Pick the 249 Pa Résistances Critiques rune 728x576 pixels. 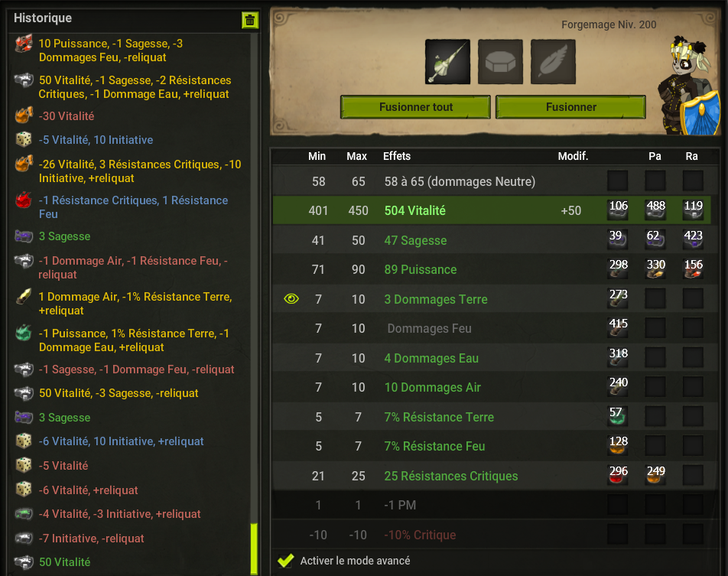tap(655, 476)
